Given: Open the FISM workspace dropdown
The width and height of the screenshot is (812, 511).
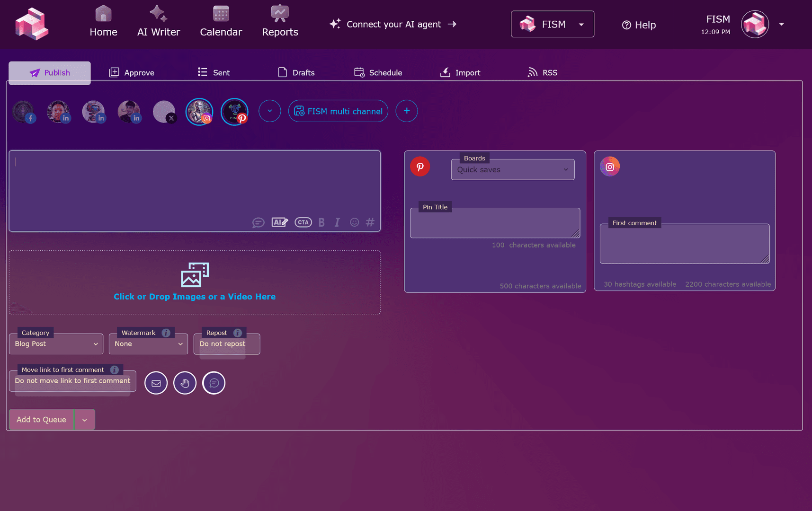Looking at the screenshot, I should (553, 24).
